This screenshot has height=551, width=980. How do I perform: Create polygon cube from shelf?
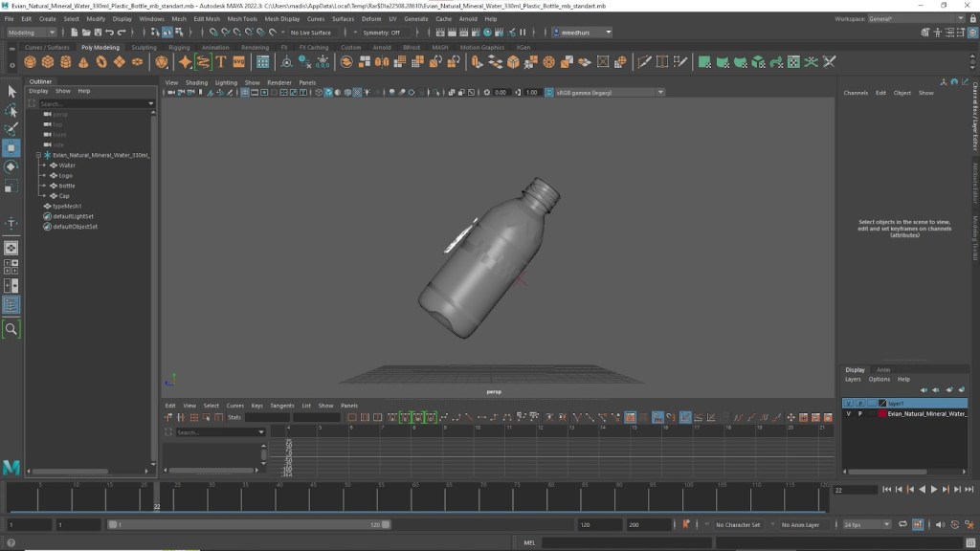[48, 62]
